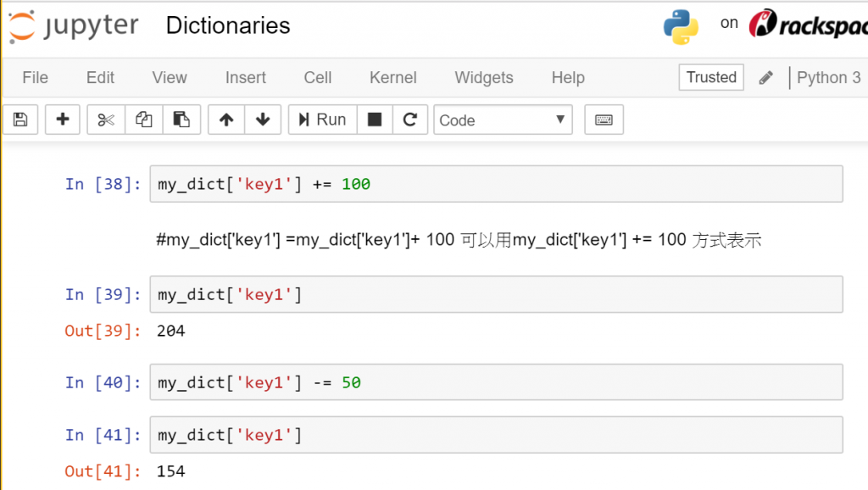Insert a cell below with the plus icon
Viewport: 868px width, 490px height.
click(x=63, y=120)
